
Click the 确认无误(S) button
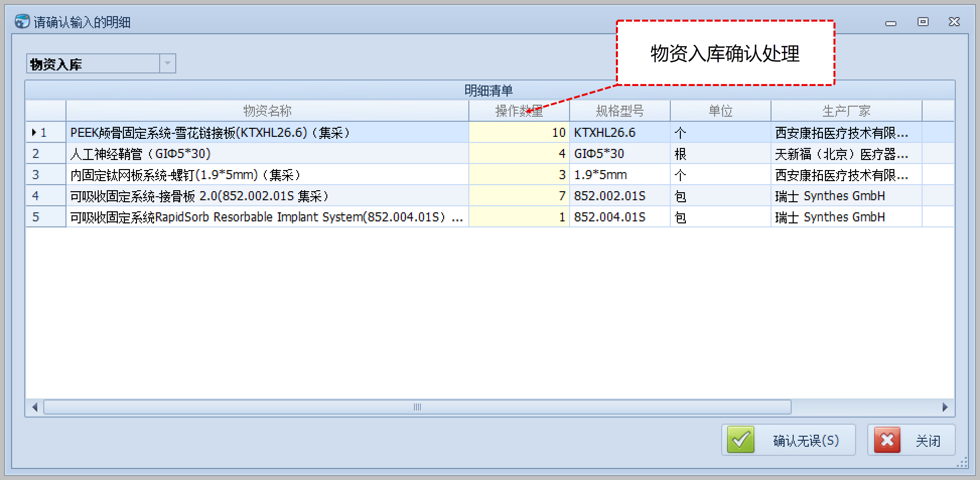(789, 440)
